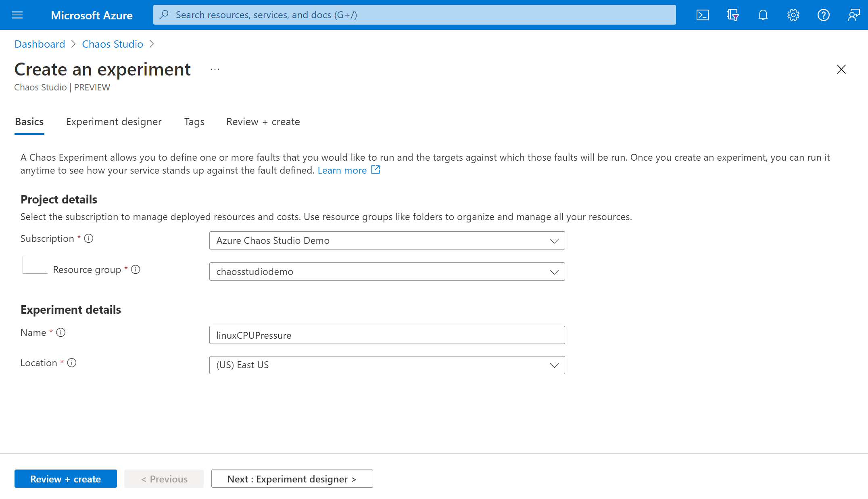The height and width of the screenshot is (499, 868).
Task: Click Next: Experiment designer button
Action: (x=292, y=478)
